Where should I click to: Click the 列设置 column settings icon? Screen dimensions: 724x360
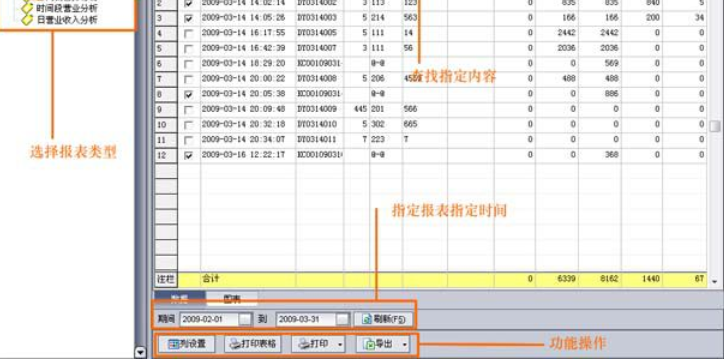(174, 344)
